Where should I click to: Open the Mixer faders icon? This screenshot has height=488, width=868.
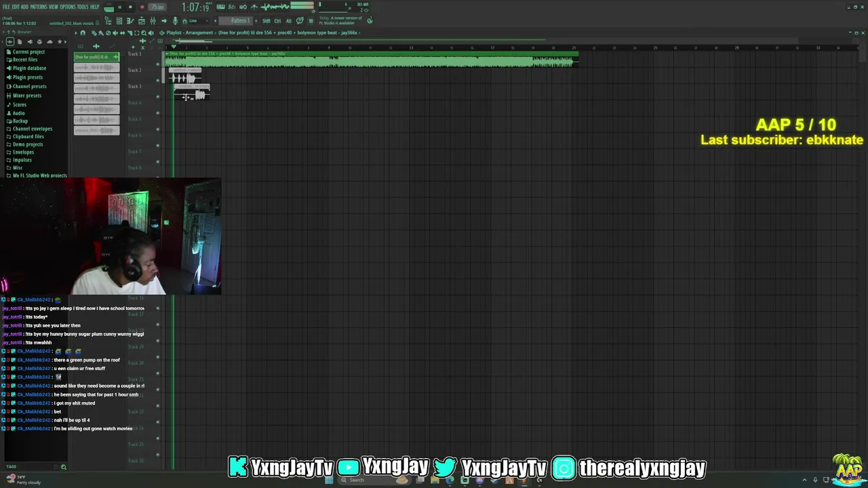(153, 21)
